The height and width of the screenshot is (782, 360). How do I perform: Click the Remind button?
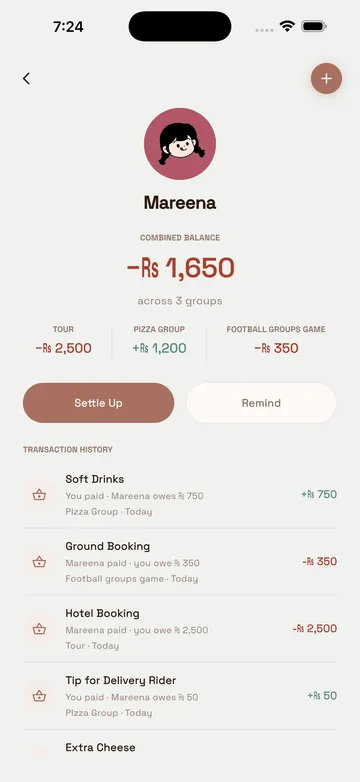point(261,403)
